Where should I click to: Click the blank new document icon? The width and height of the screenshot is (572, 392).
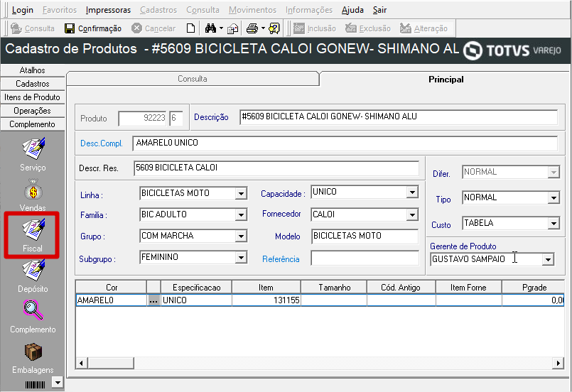(190, 28)
